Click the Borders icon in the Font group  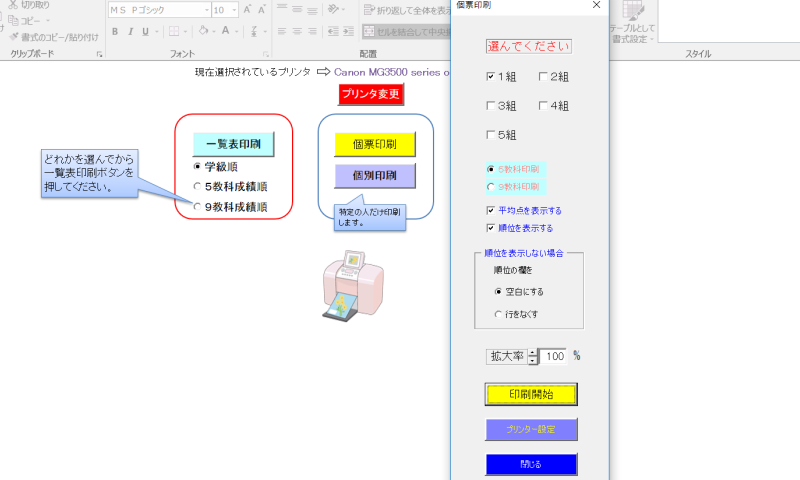point(174,32)
